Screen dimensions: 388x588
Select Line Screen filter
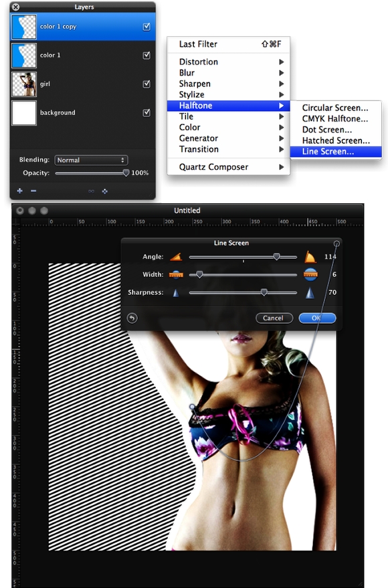tap(336, 151)
